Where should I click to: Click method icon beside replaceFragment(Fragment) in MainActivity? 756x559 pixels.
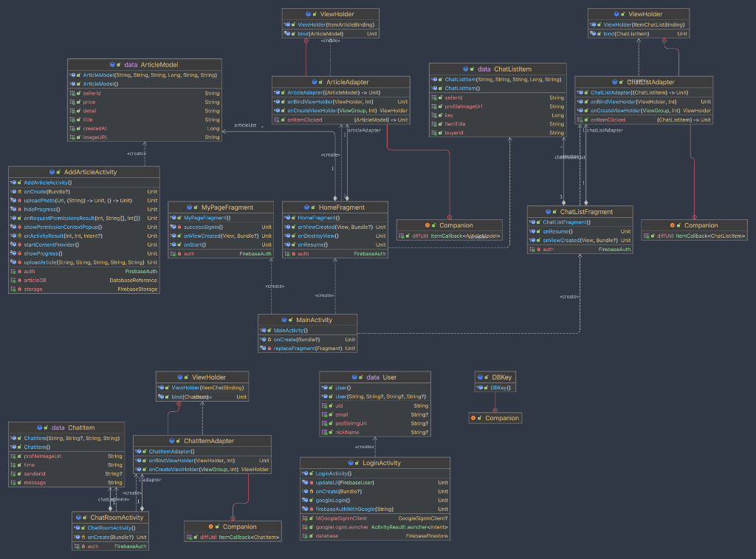pos(264,349)
